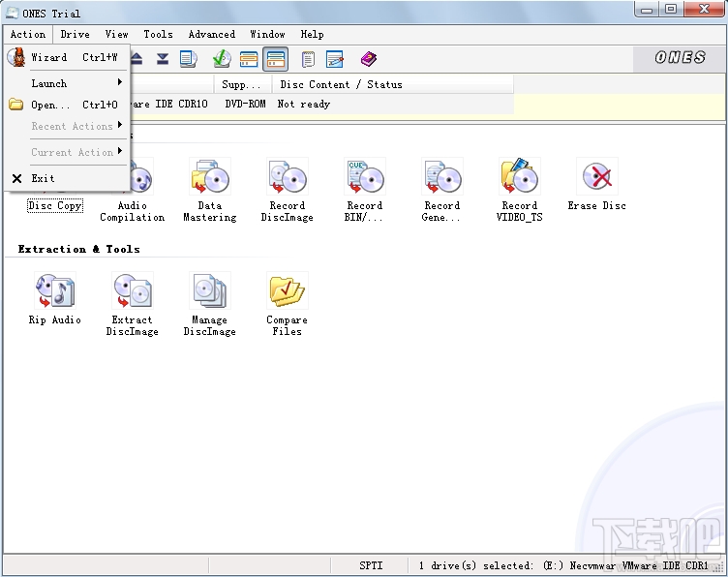
Task: Open the disc info toolbar icon
Action: [189, 59]
